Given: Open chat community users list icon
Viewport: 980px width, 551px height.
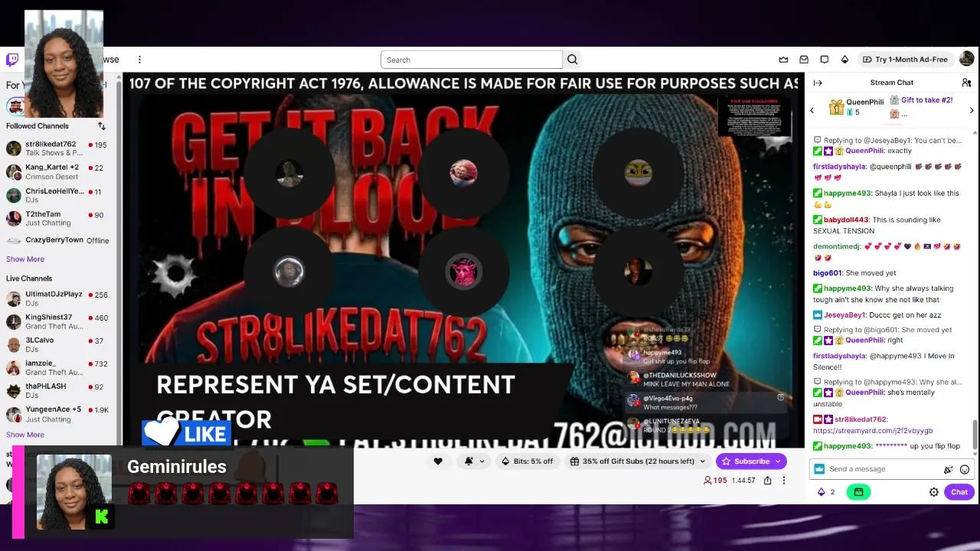Looking at the screenshot, I should point(966,83).
